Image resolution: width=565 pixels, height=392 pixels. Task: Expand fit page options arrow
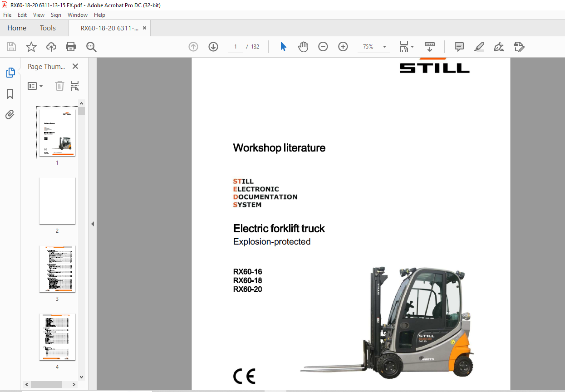pyautogui.click(x=412, y=47)
